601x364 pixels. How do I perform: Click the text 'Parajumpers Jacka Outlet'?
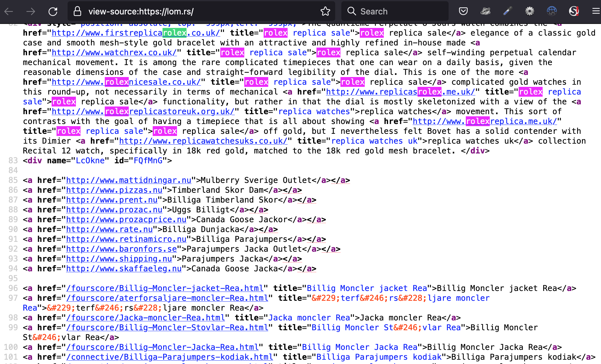click(x=244, y=249)
